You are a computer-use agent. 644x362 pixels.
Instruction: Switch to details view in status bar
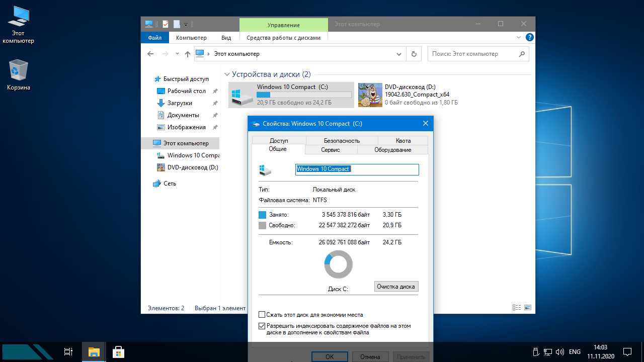click(517, 308)
